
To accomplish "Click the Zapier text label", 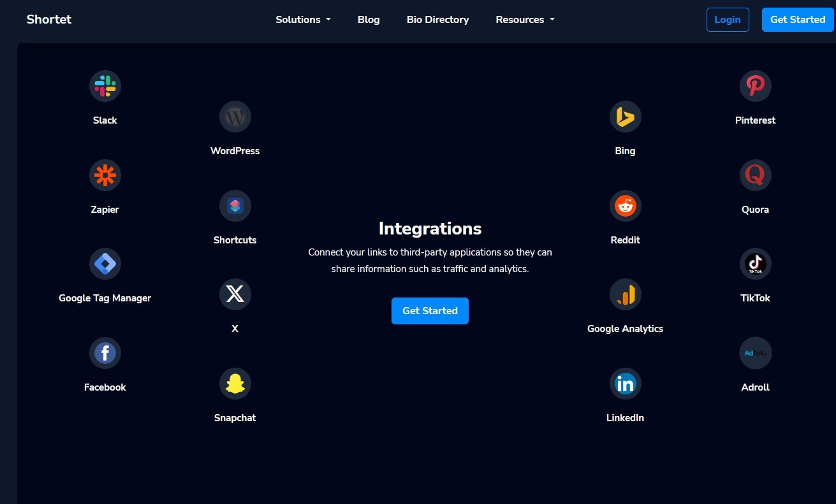I will point(105,210).
